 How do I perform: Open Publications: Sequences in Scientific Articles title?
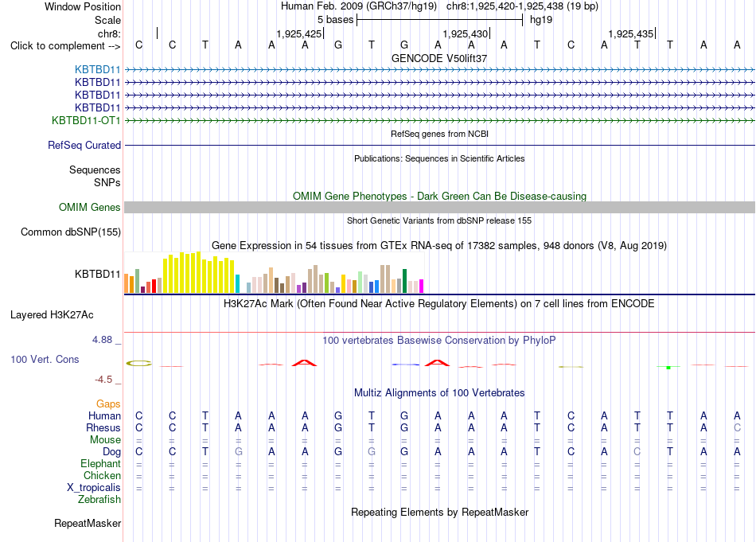click(x=439, y=158)
